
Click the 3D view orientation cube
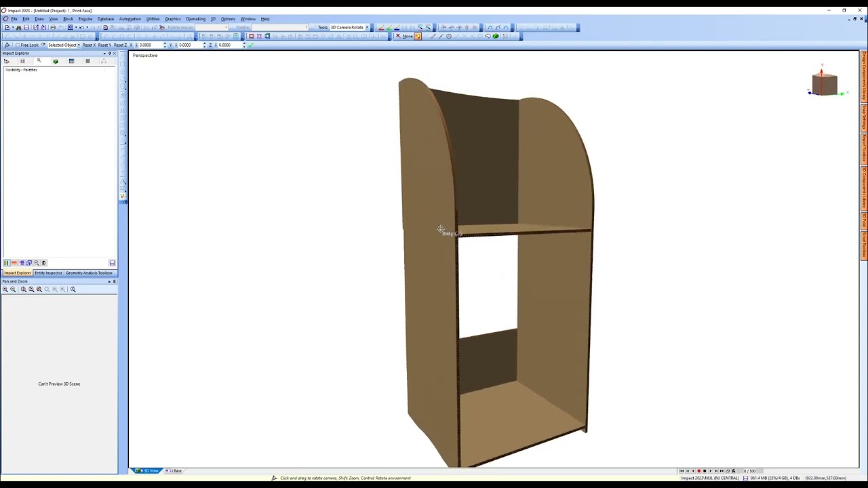click(825, 84)
